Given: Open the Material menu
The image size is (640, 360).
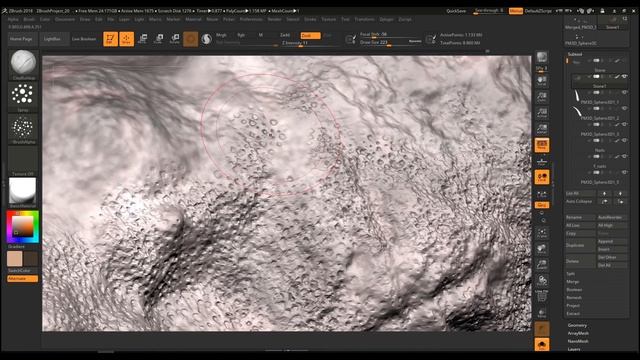Looking at the screenshot, I should [x=193, y=19].
